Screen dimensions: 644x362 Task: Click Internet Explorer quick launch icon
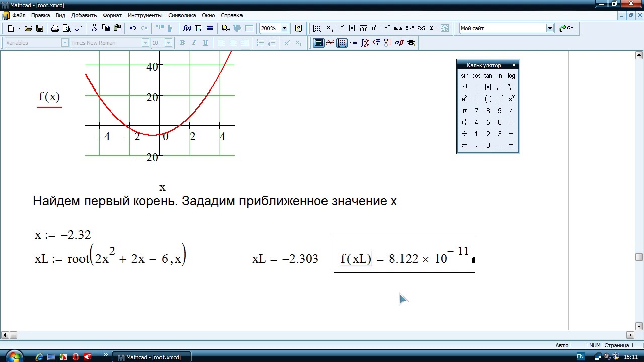(39, 357)
